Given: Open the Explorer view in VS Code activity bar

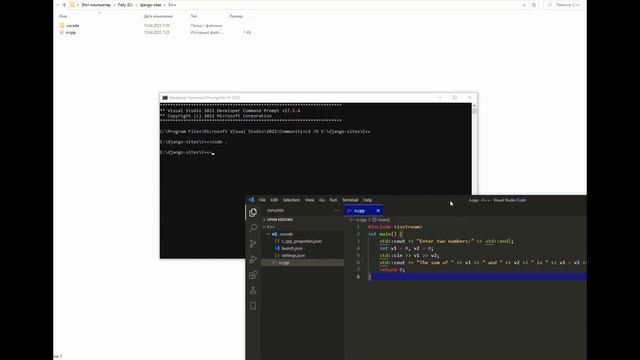Looking at the screenshot, I should pos(253,212).
